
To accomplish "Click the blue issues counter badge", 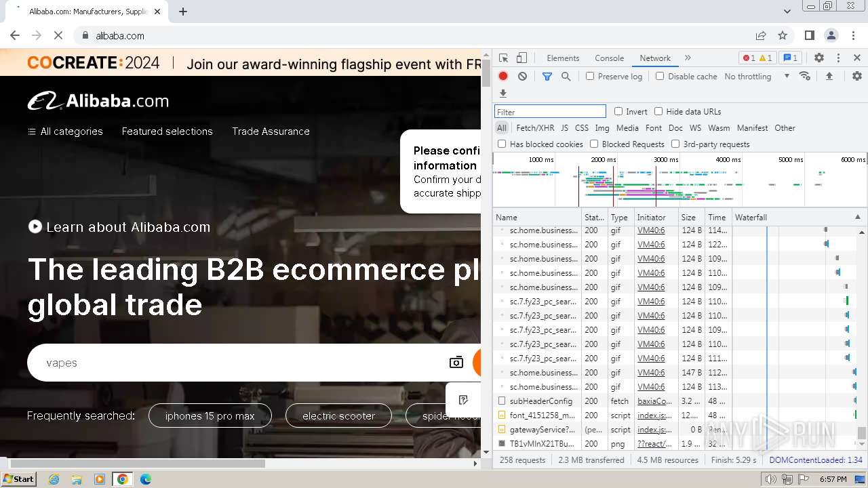I will point(790,58).
